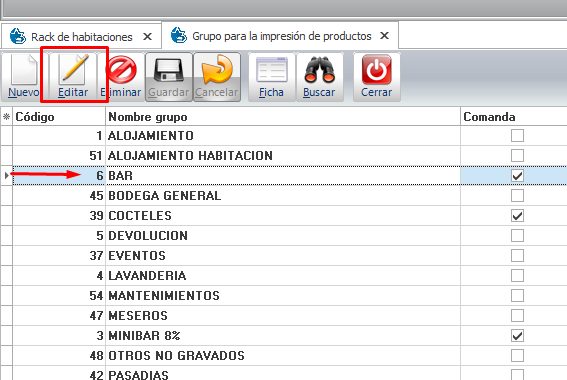Click code cell 39
The image size is (567, 380).
59,216
